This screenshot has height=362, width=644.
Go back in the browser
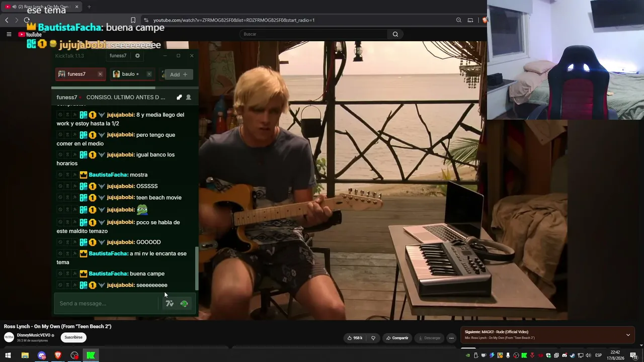pyautogui.click(x=7, y=20)
